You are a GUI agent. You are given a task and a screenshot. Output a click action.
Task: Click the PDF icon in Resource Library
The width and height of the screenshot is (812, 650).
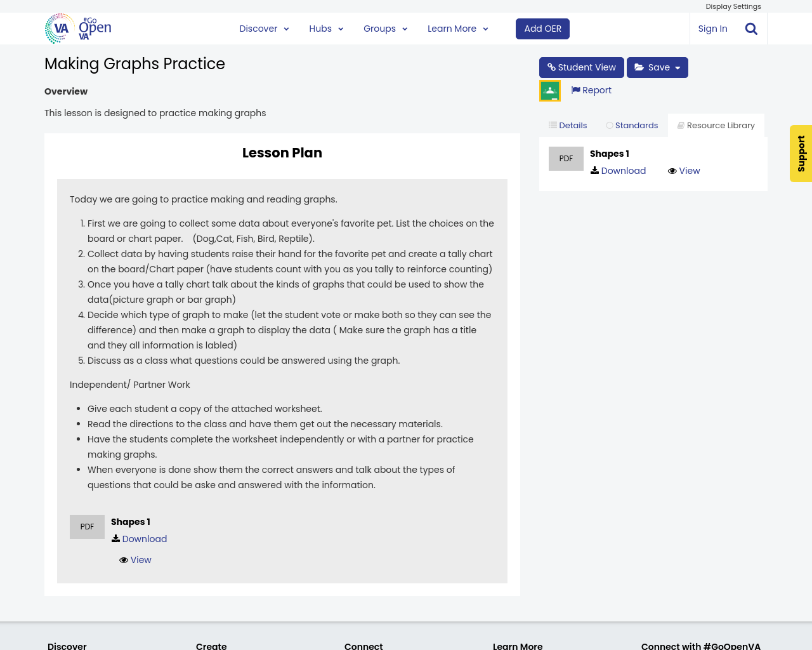pyautogui.click(x=566, y=159)
